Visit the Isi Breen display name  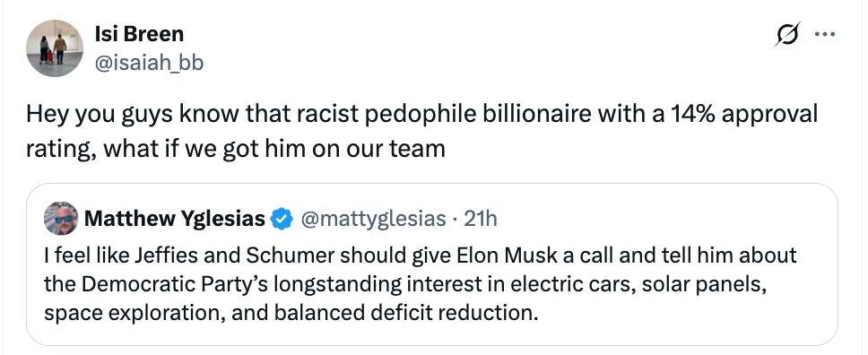(x=139, y=34)
